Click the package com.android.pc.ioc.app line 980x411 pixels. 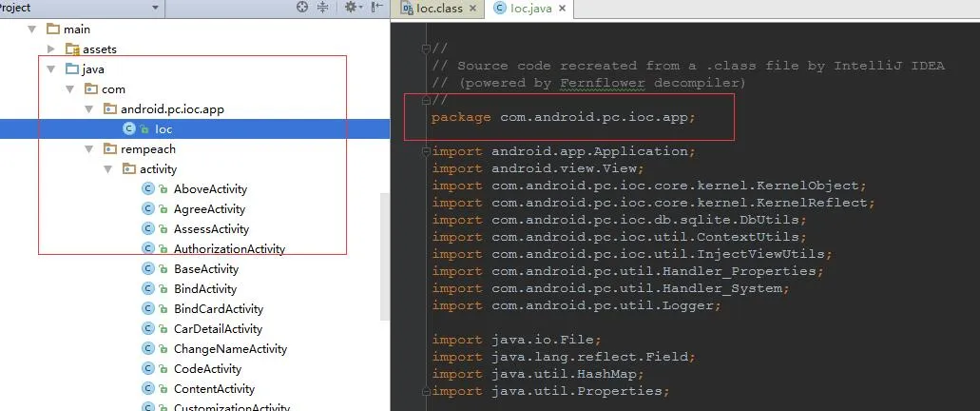point(563,117)
